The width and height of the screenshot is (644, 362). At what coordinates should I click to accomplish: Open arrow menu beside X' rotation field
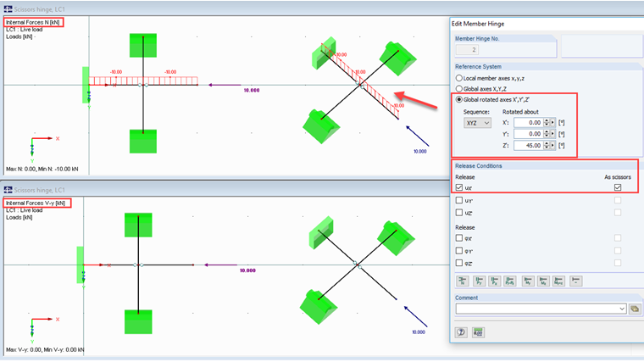(552, 122)
